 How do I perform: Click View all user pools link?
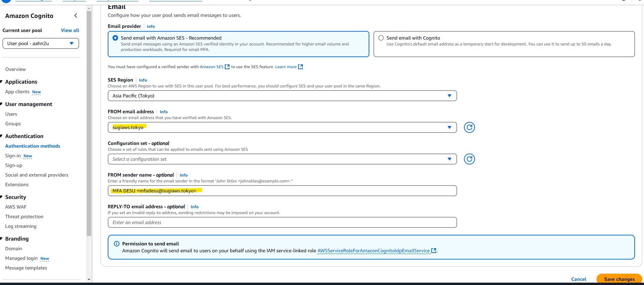point(70,30)
